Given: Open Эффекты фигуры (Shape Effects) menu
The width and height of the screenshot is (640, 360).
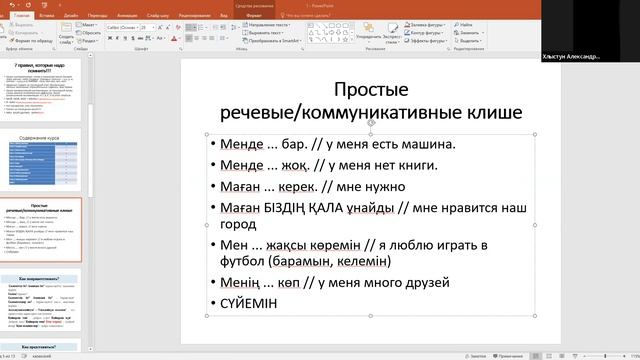Looking at the screenshot, I should coord(426,41).
